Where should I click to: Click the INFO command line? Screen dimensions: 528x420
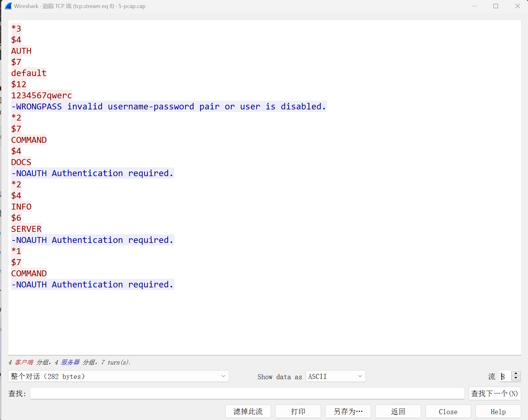21,207
